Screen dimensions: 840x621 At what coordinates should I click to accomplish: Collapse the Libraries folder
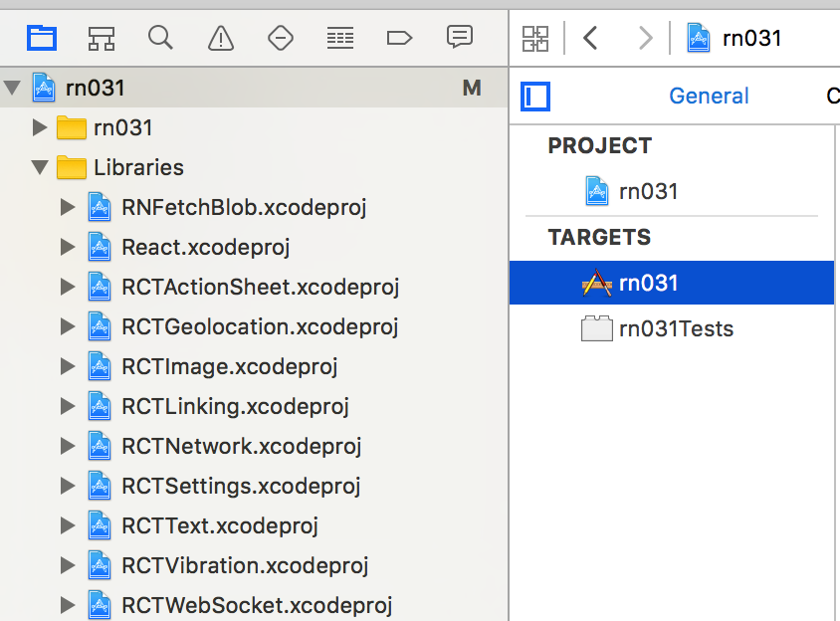pos(40,167)
